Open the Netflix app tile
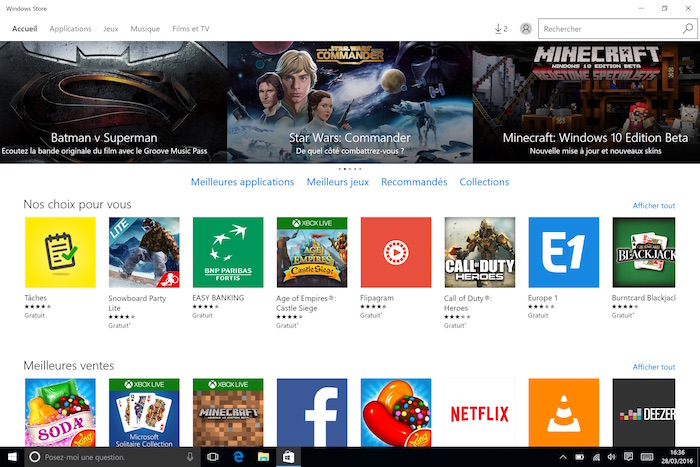This screenshot has width=700, height=467. coord(479,412)
